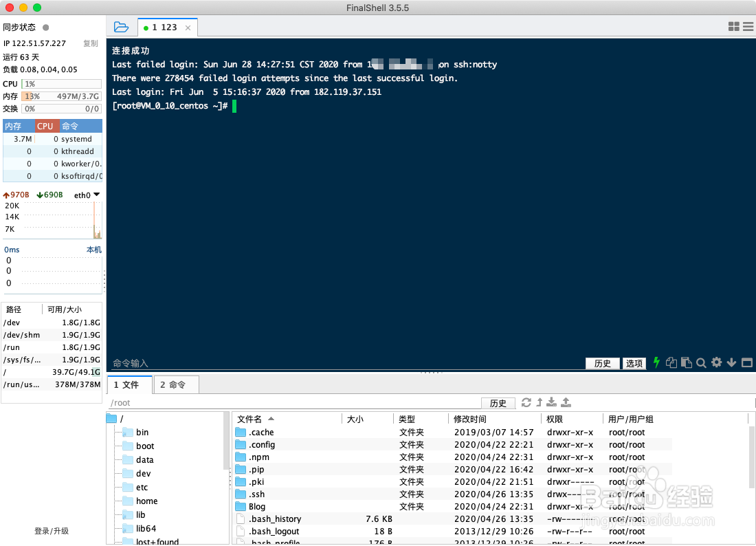Click the /dev/shm disk usage row
Image resolution: width=756 pixels, height=546 pixels.
52,335
